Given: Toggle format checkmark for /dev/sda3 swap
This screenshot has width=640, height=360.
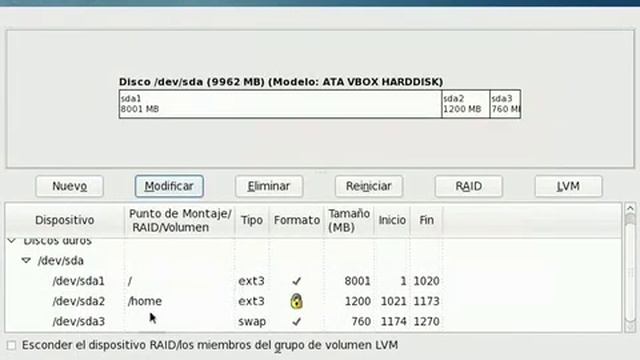Looking at the screenshot, I should pos(296,322).
